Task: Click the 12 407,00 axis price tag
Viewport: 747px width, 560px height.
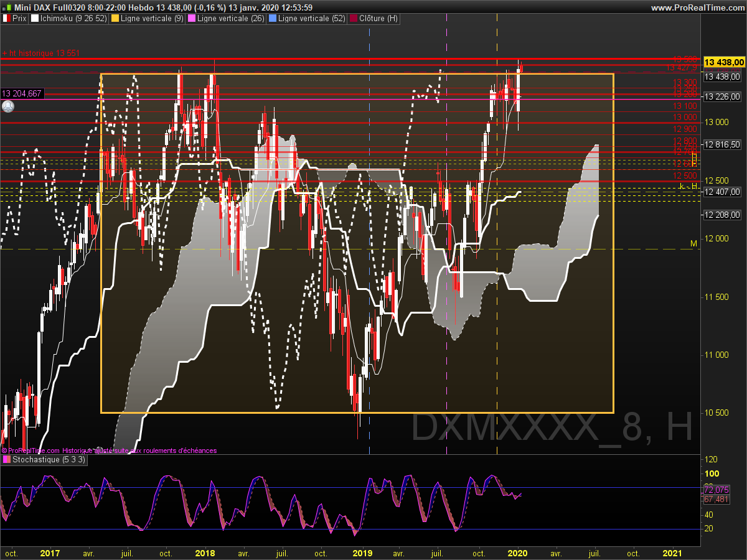Action: point(723,192)
